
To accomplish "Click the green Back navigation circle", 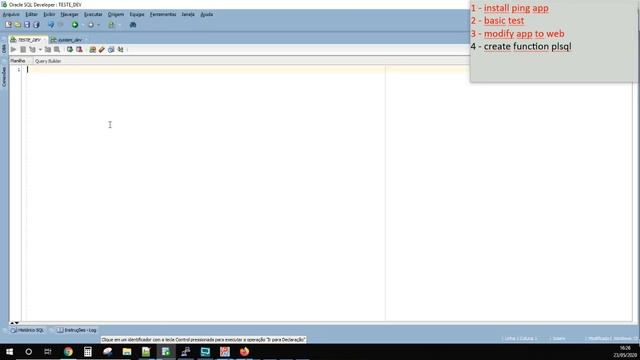I will tap(75, 25).
